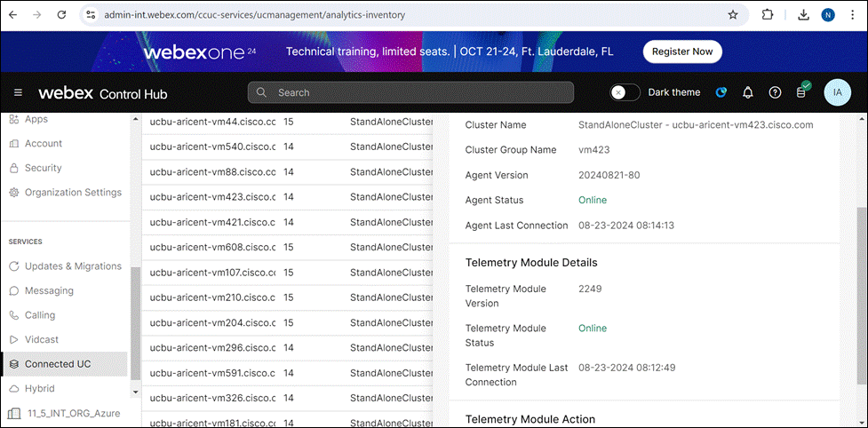868x428 pixels.
Task: Open site information icon in address bar
Action: (92, 15)
